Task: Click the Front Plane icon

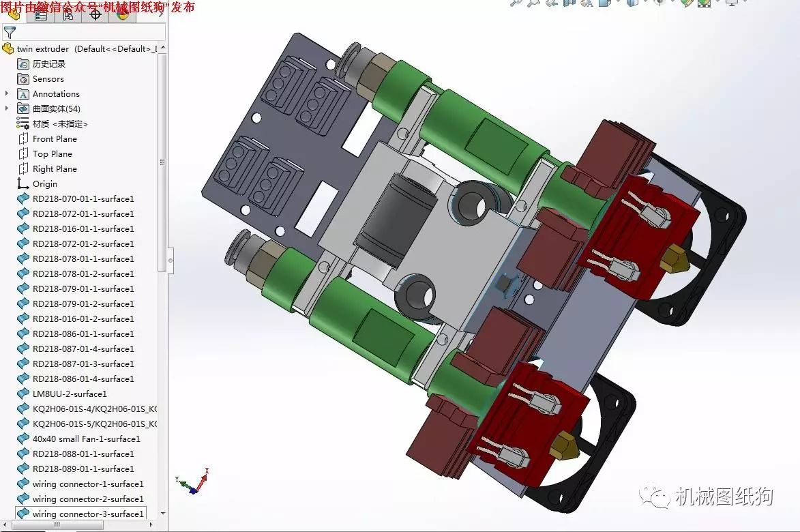Action: 23,138
